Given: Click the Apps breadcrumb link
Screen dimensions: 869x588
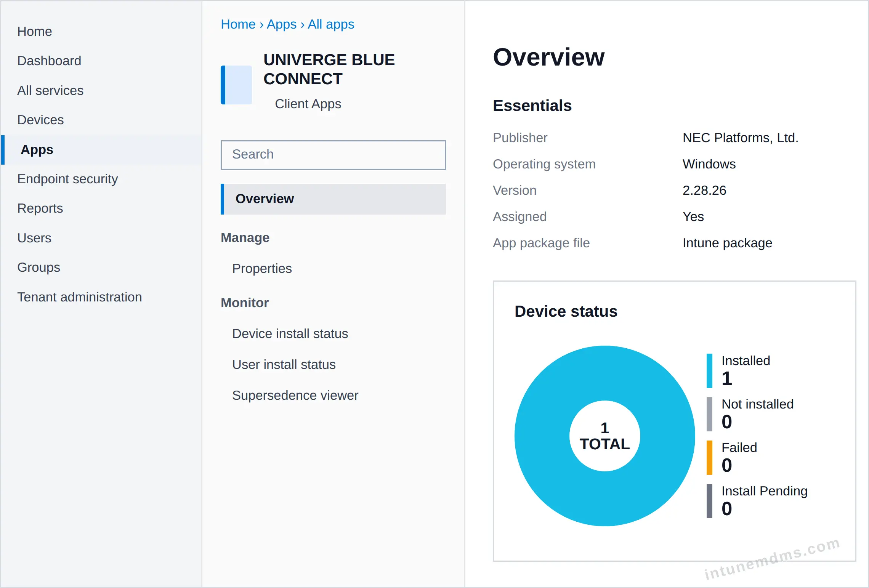Looking at the screenshot, I should pos(282,24).
